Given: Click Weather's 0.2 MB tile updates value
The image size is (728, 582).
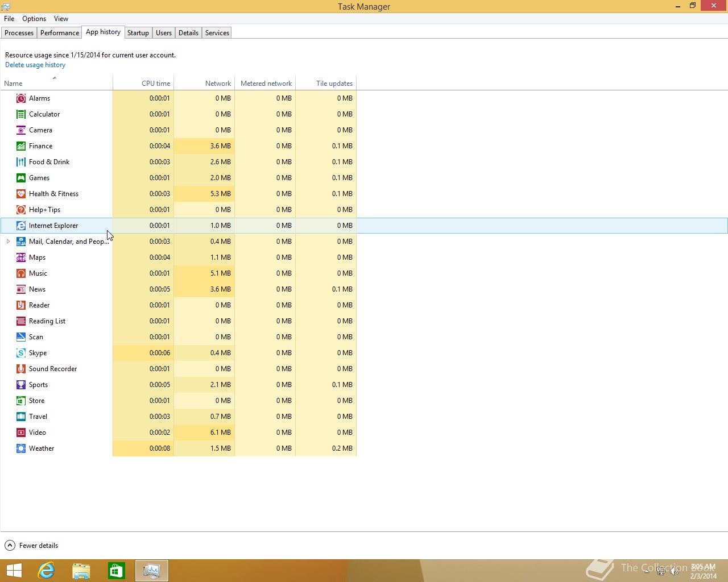Looking at the screenshot, I should coord(342,448).
